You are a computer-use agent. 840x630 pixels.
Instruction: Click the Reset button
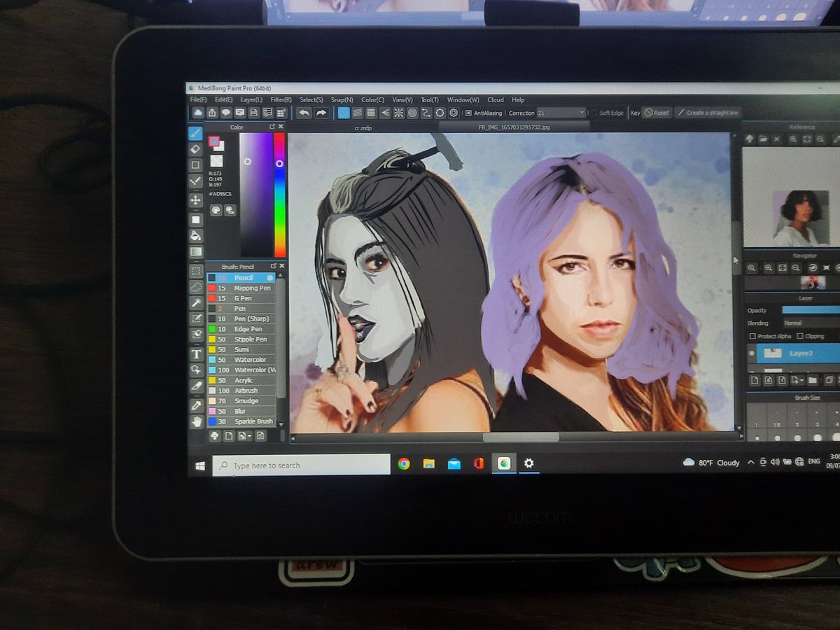pyautogui.click(x=657, y=113)
